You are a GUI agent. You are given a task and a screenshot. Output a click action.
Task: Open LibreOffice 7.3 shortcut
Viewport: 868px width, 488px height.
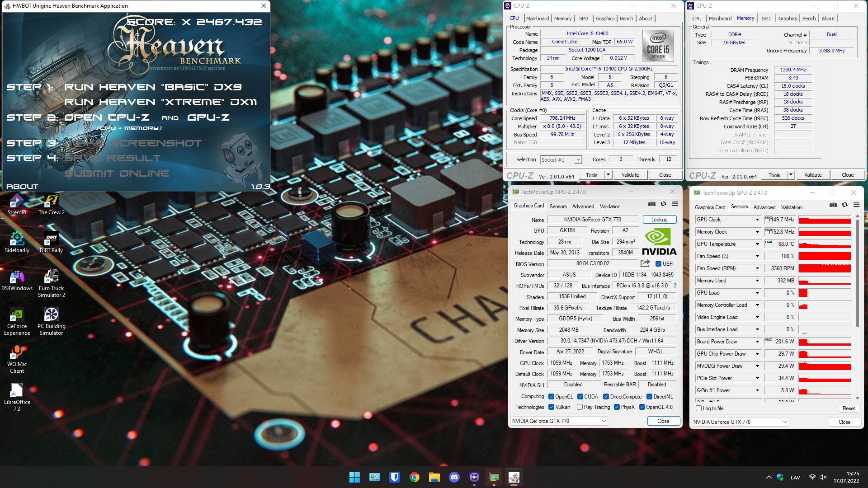click(17, 397)
